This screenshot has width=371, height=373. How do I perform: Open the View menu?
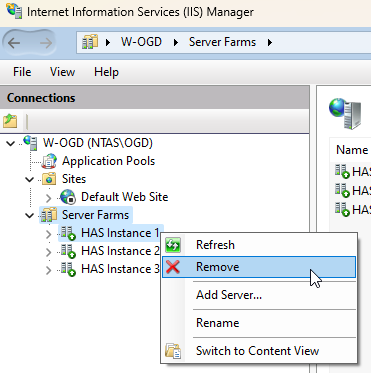coord(62,72)
